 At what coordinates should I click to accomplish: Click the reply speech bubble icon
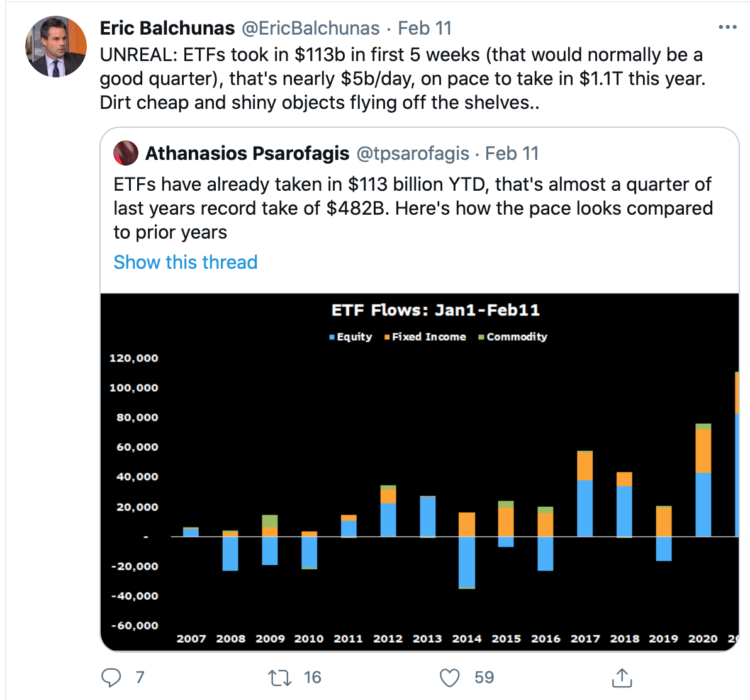pos(111,677)
